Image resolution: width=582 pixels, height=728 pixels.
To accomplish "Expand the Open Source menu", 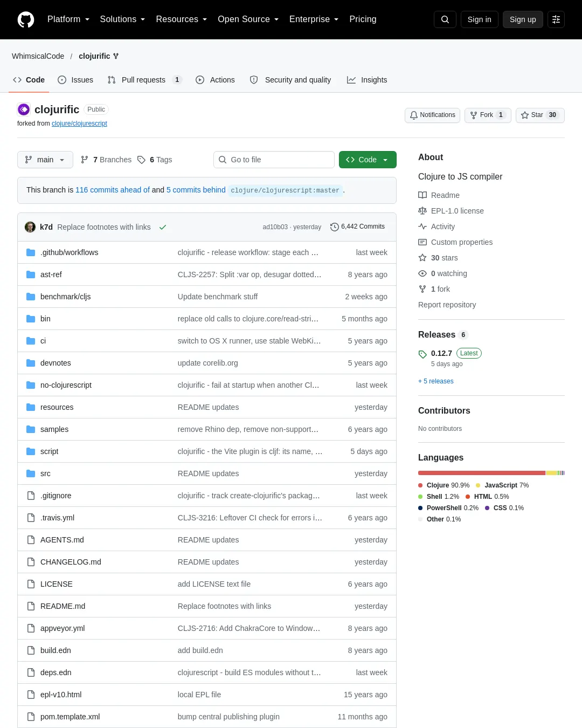I will [248, 19].
